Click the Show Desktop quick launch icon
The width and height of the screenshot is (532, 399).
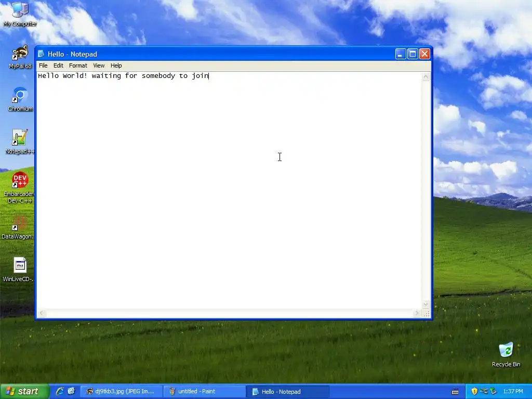(x=71, y=391)
